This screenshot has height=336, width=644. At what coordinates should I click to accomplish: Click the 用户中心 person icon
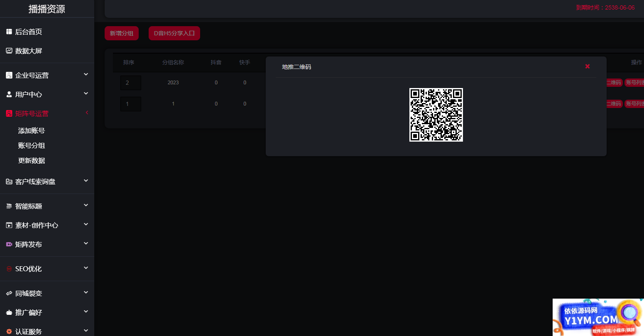pyautogui.click(x=9, y=94)
